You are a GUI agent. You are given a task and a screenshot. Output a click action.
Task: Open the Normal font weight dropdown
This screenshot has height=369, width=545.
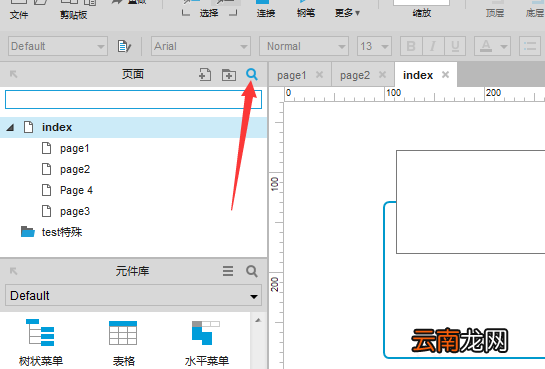[304, 46]
